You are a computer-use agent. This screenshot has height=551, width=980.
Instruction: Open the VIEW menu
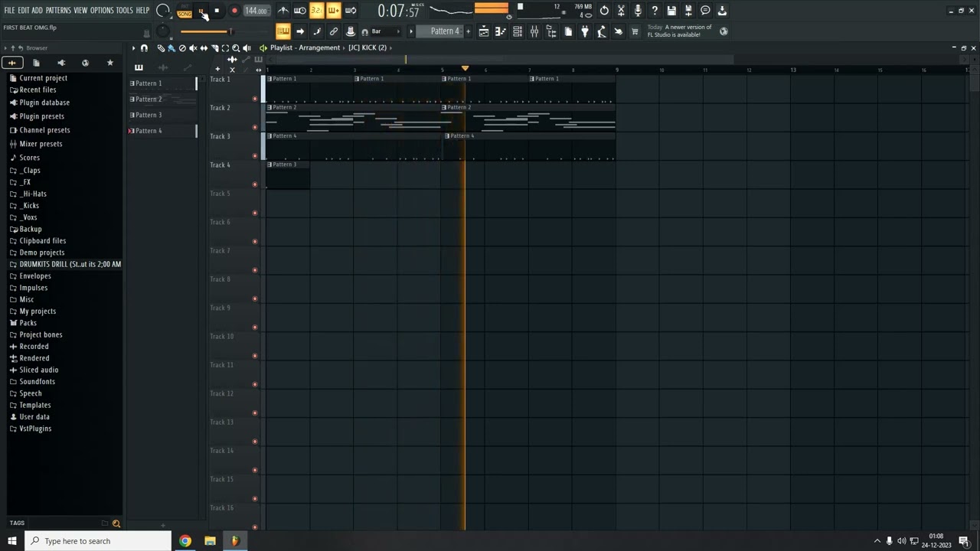coord(80,10)
